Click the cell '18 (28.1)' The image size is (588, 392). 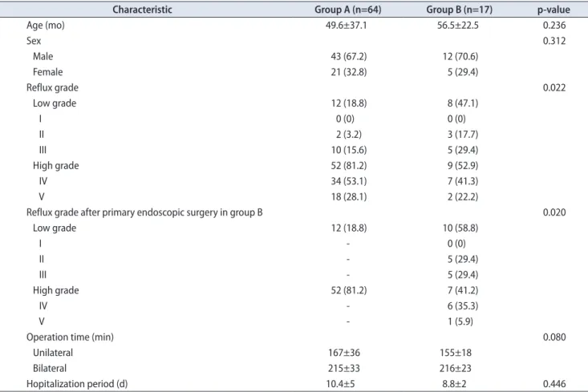tap(348, 196)
